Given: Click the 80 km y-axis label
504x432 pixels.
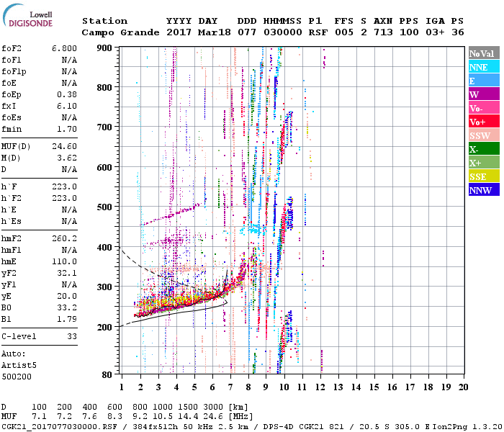Looking at the screenshot, I should pyautogui.click(x=107, y=374).
